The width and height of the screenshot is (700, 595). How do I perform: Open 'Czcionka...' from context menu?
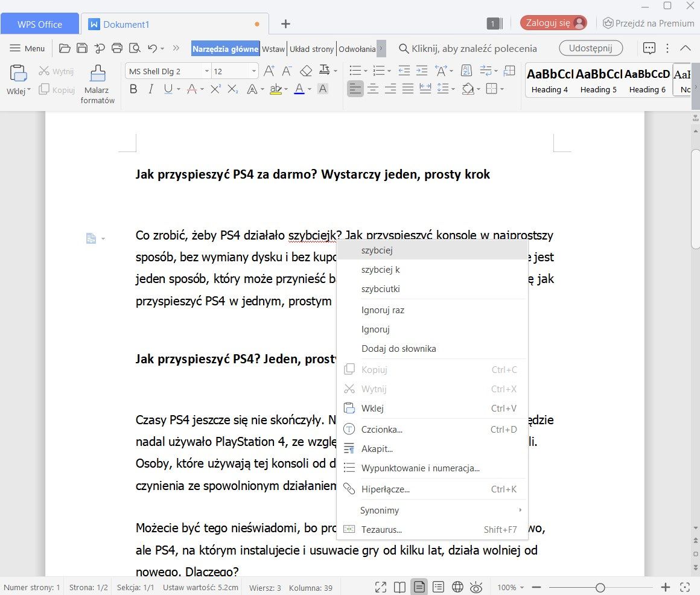[431, 430]
